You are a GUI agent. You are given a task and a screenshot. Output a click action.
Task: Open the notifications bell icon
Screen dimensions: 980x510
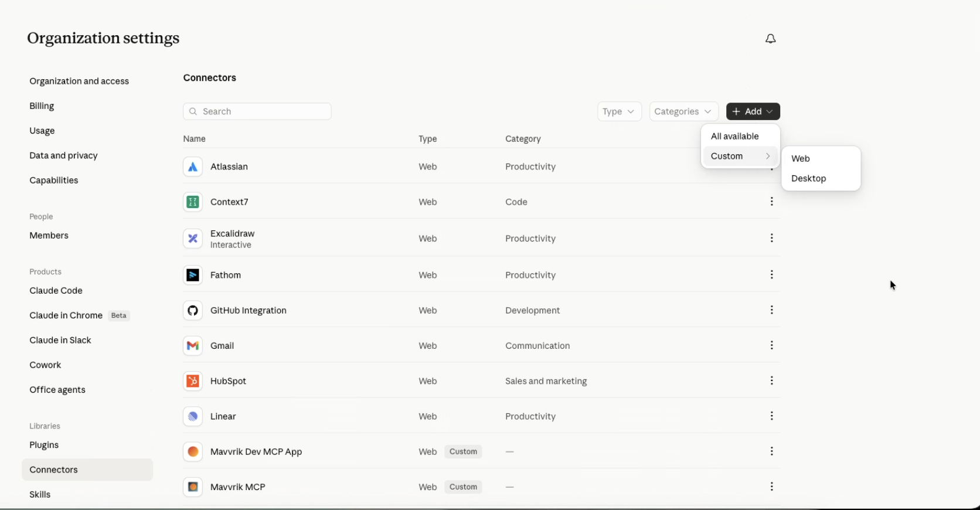[x=771, y=39]
